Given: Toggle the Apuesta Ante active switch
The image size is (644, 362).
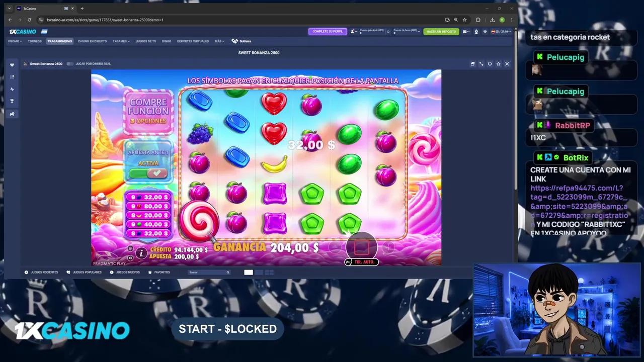Looking at the screenshot, I should 148,173.
